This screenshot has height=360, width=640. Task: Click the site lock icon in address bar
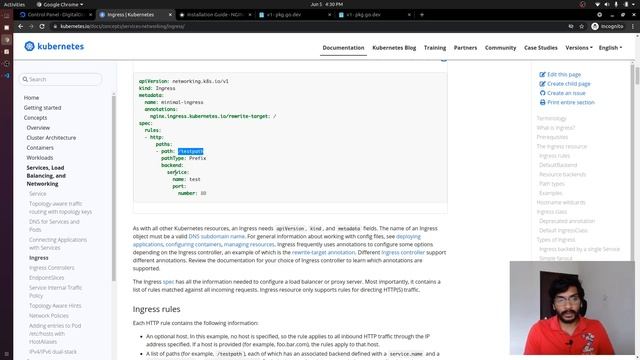pos(55,26)
